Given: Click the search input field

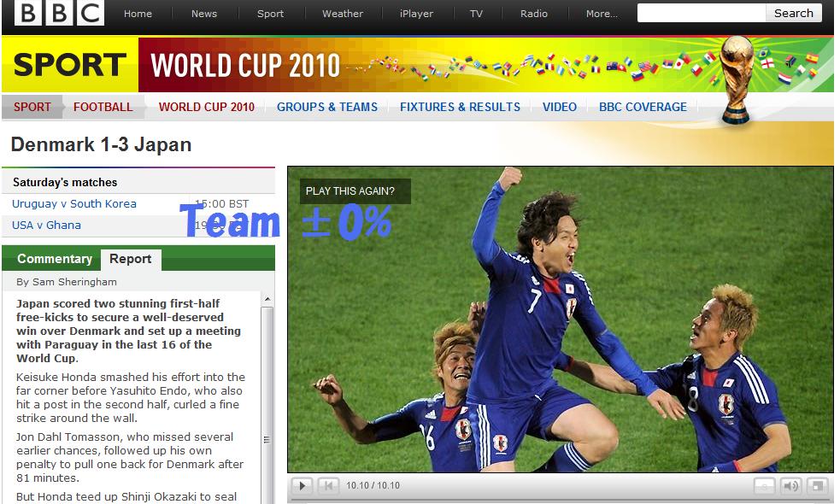Looking at the screenshot, I should (702, 13).
